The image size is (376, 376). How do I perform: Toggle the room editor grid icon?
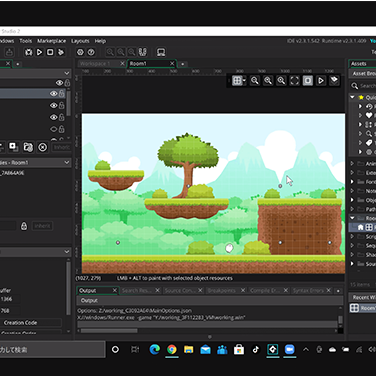pos(237,81)
